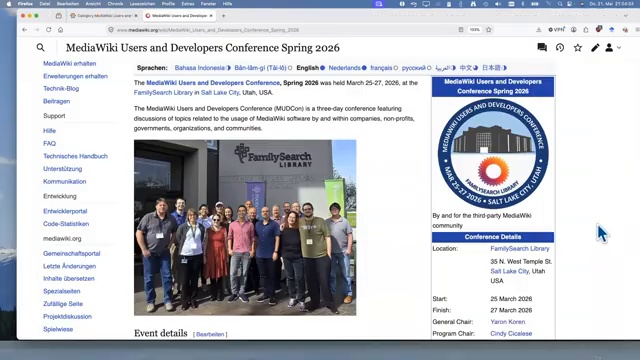Viewport: 640px width, 360px height.
Task: Go back with the browser back arrow
Action: pos(24,30)
